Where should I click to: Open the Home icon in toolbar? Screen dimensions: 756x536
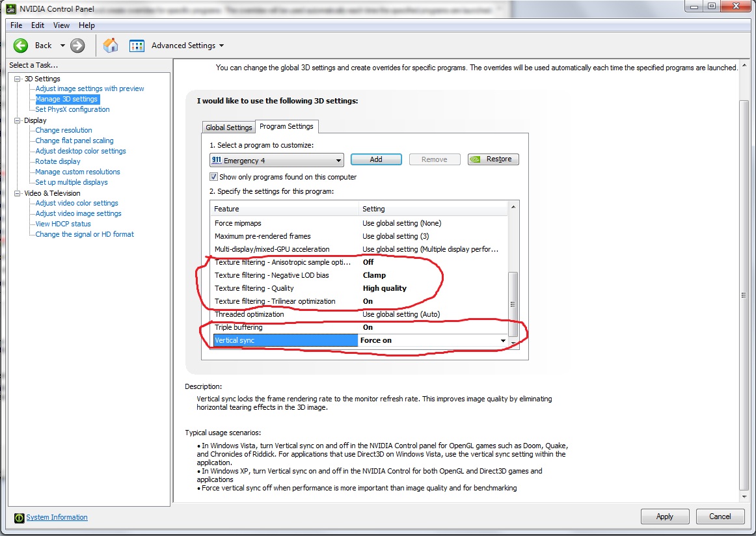click(x=111, y=46)
